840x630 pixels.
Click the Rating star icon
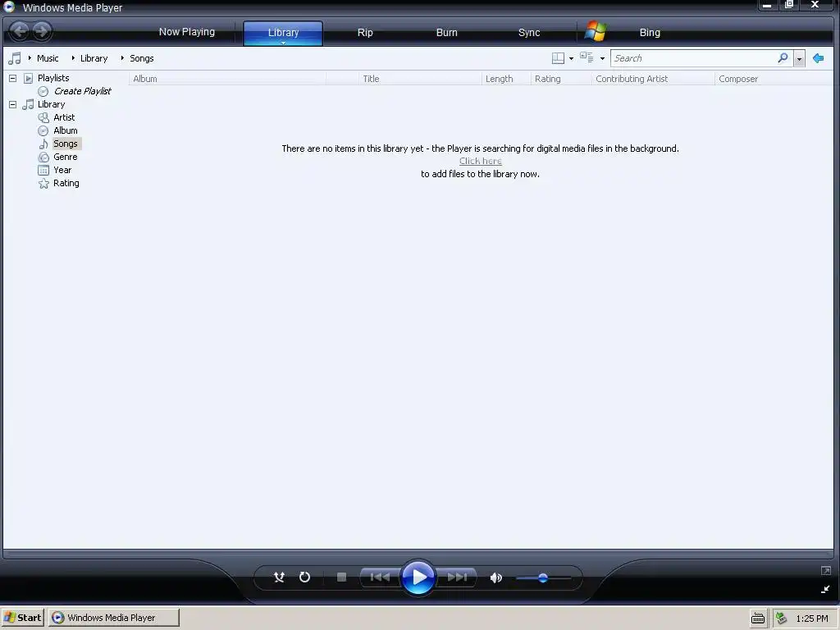click(x=43, y=184)
